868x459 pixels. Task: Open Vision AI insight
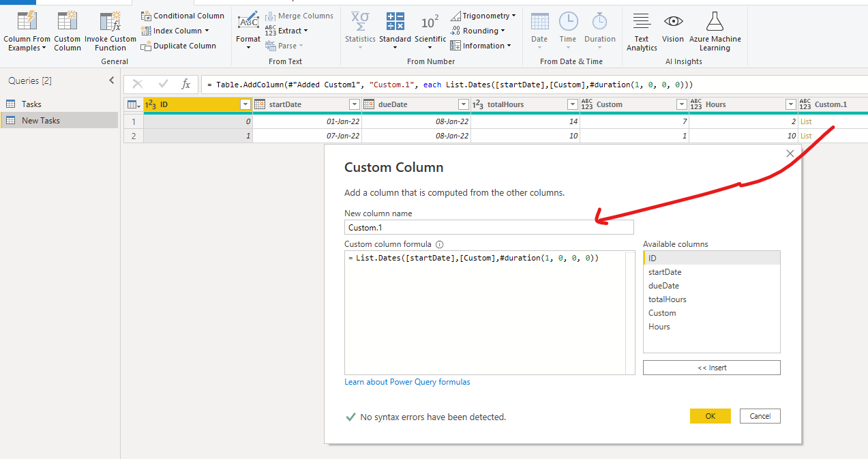[x=673, y=27]
